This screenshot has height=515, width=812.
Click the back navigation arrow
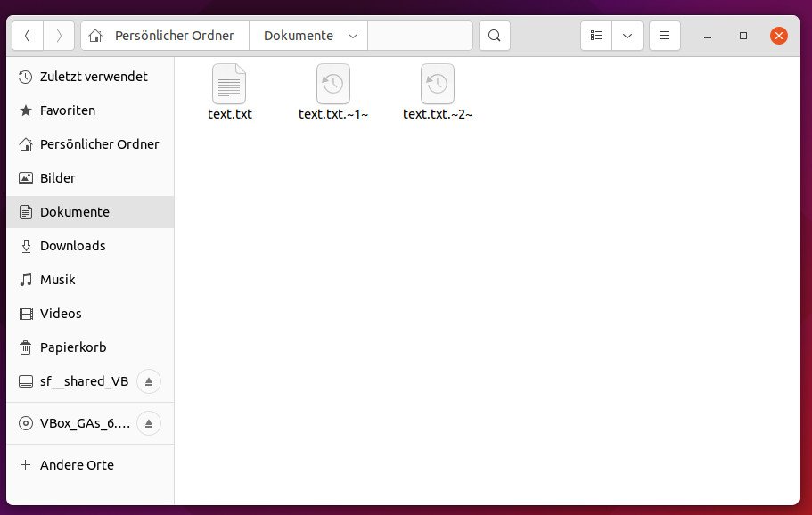28,36
